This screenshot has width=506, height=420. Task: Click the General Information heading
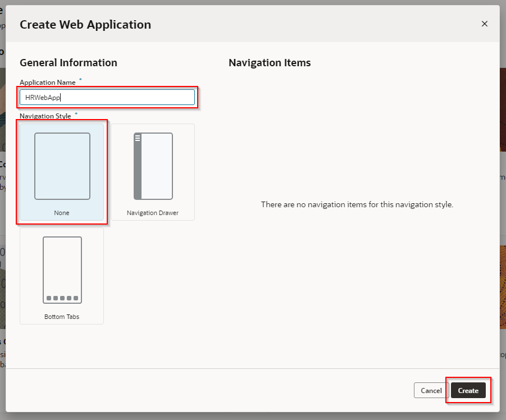[69, 63]
